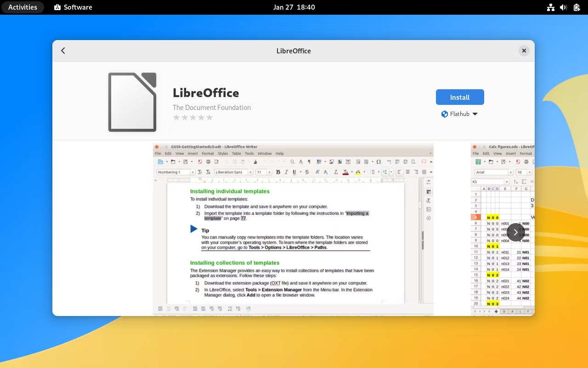Open the Writer screenshot preview
588x368 pixels.
click(x=293, y=230)
